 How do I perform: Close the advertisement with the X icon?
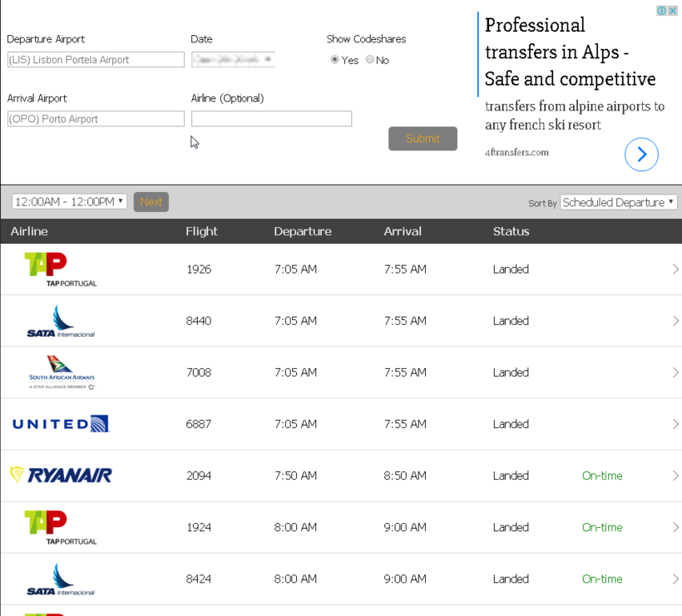(673, 11)
